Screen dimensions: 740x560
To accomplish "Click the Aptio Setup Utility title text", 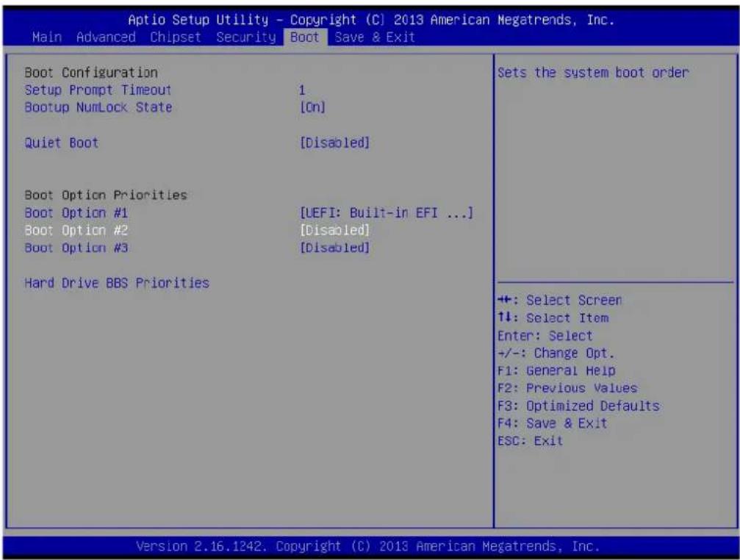I will [x=371, y=20].
